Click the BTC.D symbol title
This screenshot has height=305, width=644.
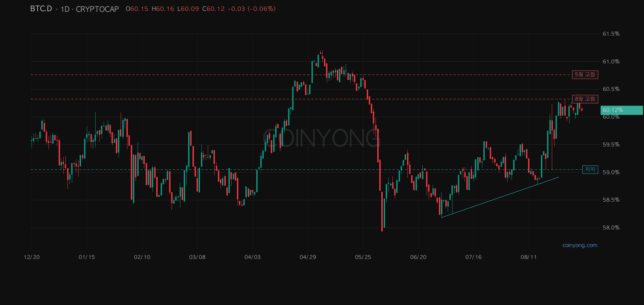[41, 9]
